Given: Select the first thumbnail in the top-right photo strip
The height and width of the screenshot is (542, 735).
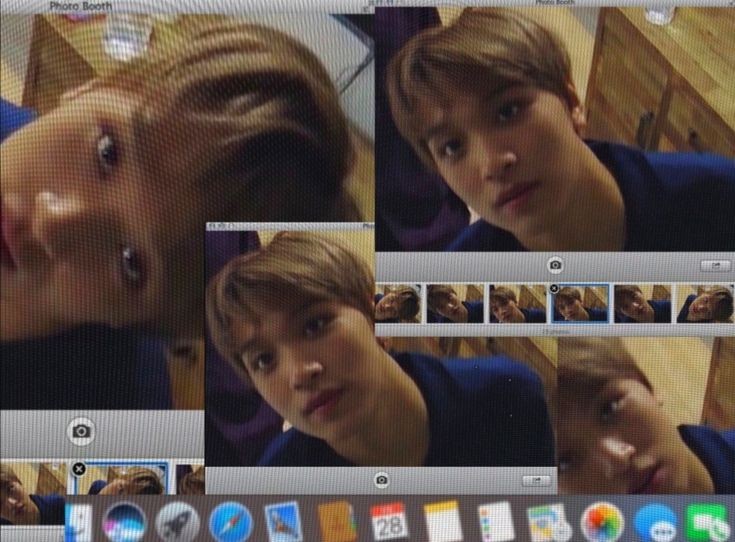Looking at the screenshot, I should click(x=398, y=303).
